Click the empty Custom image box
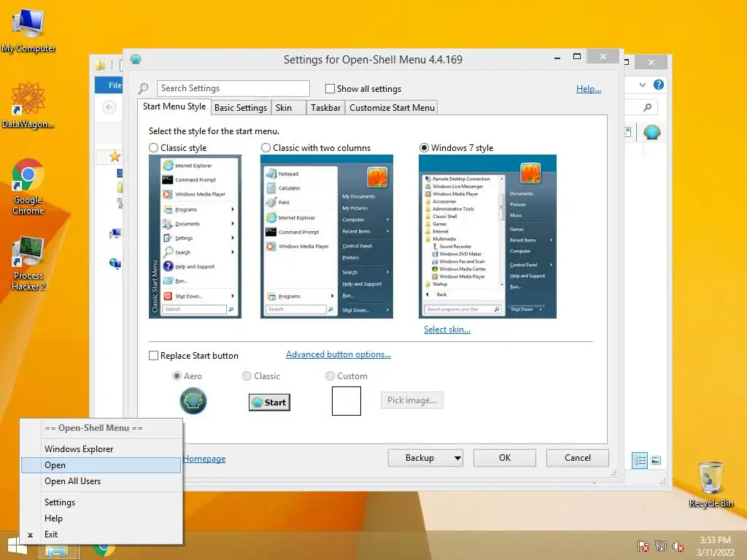 point(347,401)
